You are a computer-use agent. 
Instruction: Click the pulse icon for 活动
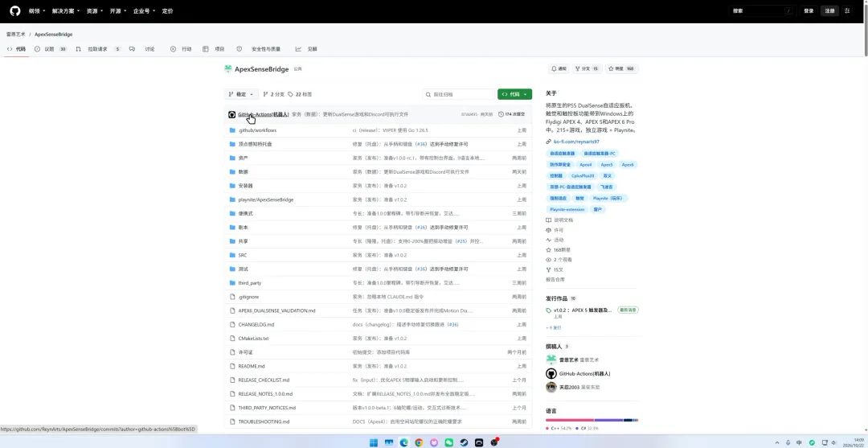(x=549, y=240)
